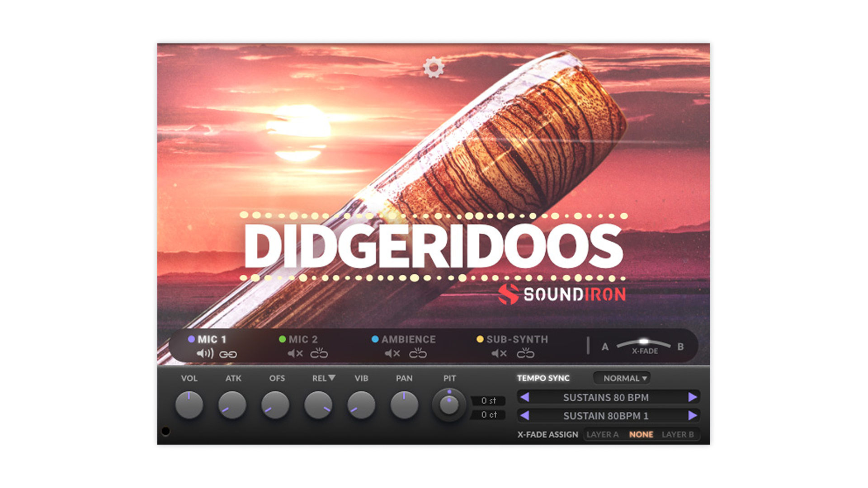The width and height of the screenshot is (868, 488).
Task: Unmute the Sub-Synth speaker icon
Action: 499,353
